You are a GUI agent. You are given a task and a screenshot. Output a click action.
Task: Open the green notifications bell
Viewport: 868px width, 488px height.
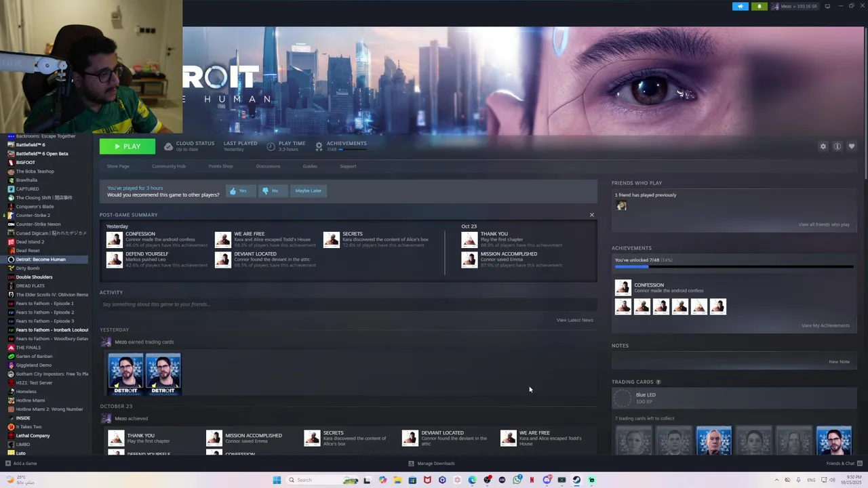pos(759,6)
